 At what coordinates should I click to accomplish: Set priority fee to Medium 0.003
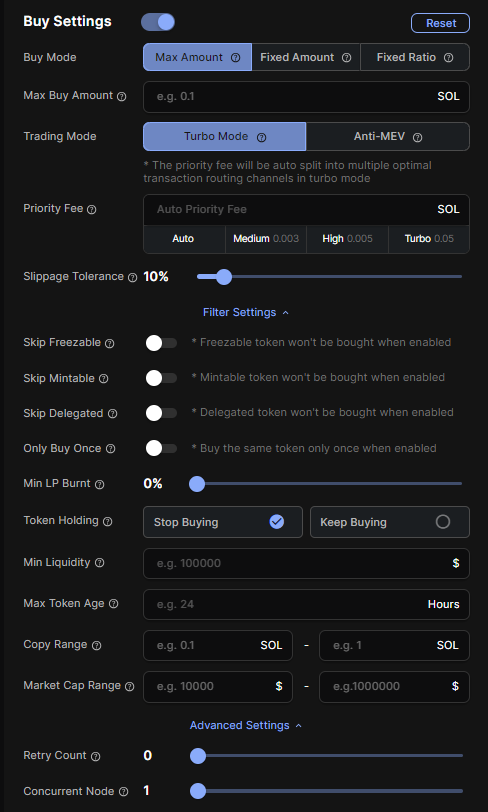click(266, 239)
